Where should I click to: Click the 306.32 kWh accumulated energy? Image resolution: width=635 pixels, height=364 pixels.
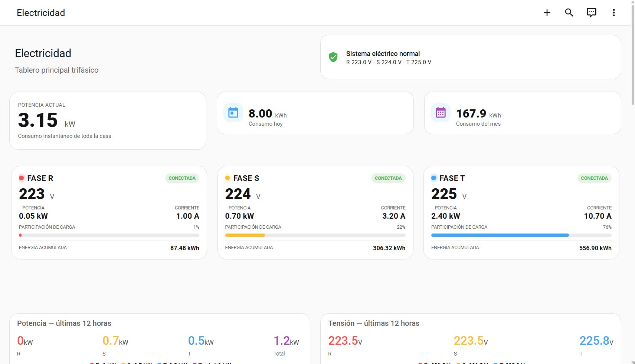point(389,248)
